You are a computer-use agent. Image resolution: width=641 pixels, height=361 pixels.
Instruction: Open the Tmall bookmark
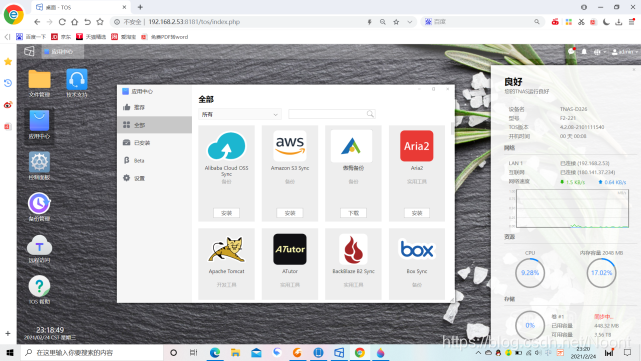pos(91,37)
